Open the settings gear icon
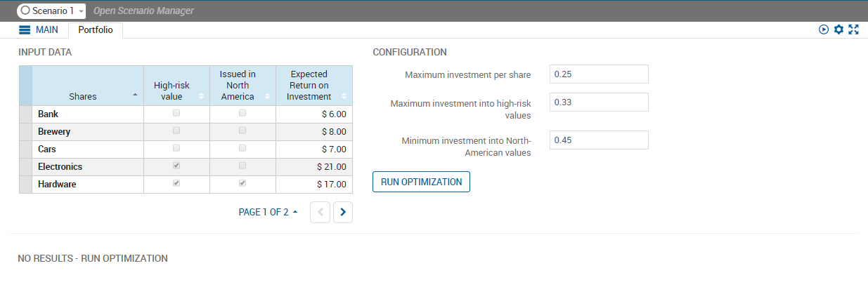Screen dimensions: 868x287 (838, 29)
